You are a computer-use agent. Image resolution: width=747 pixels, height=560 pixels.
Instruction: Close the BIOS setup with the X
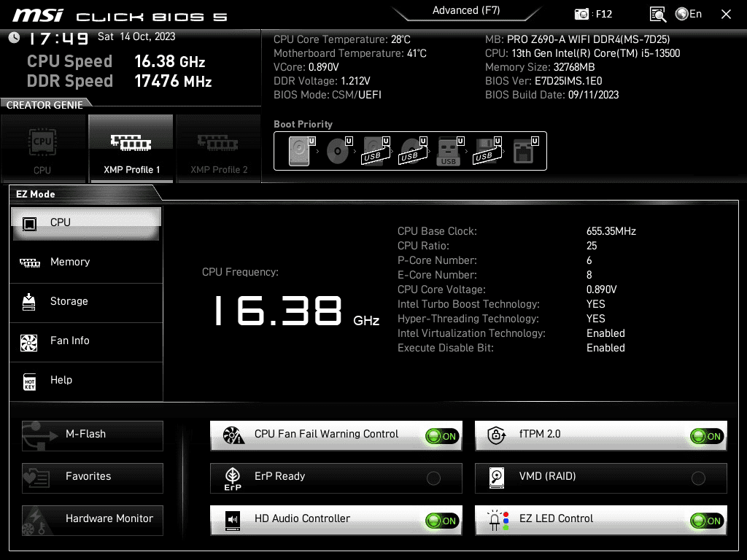click(726, 15)
